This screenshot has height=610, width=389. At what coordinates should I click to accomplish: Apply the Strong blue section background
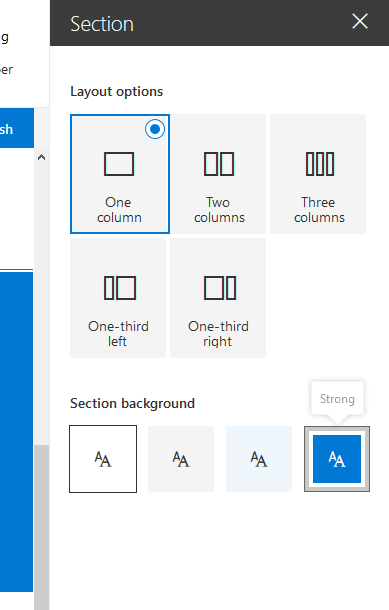click(337, 459)
